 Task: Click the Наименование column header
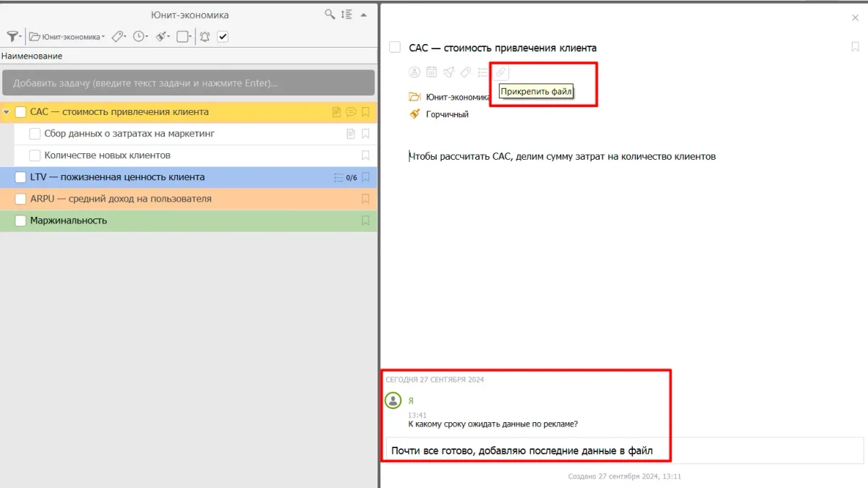point(32,56)
